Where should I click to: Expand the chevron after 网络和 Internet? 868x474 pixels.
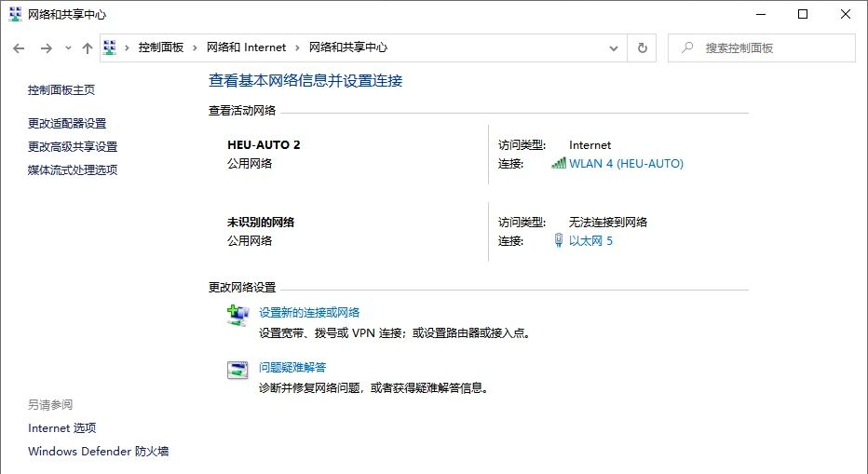click(x=297, y=47)
